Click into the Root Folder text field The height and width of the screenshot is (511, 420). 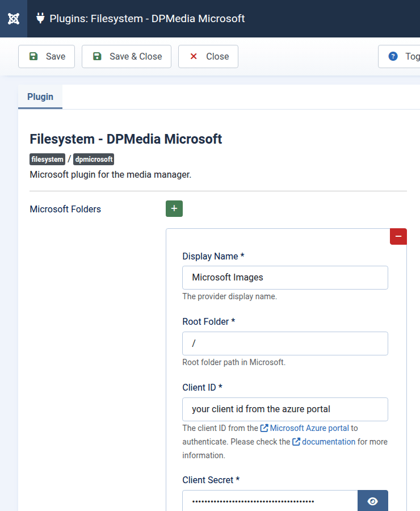(x=285, y=344)
